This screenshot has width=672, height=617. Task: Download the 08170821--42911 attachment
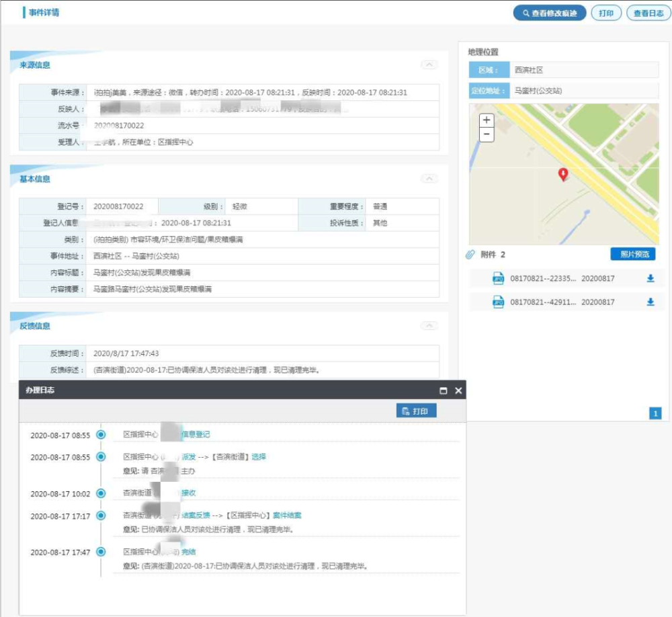click(x=650, y=302)
